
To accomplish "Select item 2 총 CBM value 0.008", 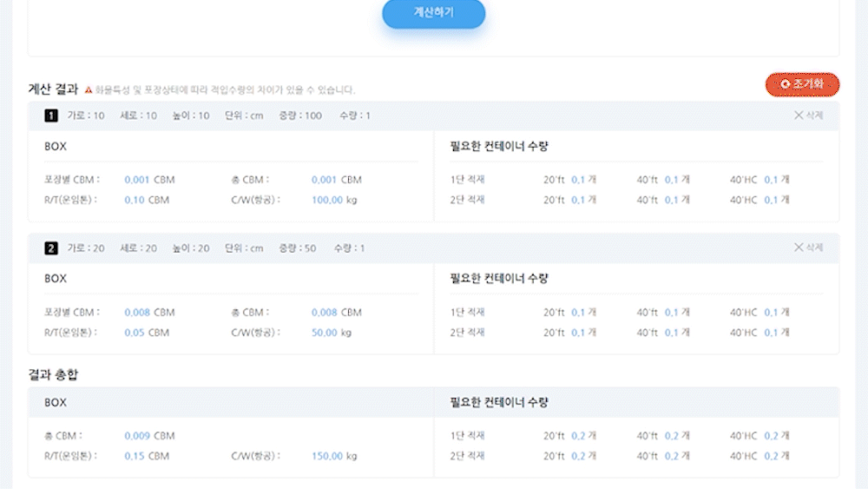I will pos(325,313).
